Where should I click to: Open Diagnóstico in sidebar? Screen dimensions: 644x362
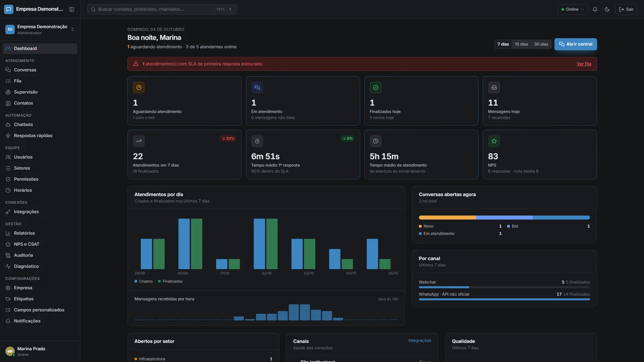tap(40, 266)
